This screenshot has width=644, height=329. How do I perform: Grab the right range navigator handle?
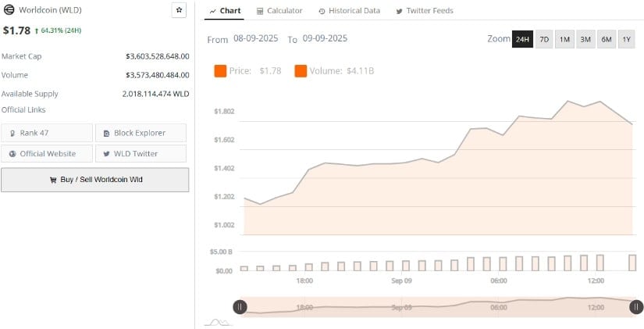637,307
